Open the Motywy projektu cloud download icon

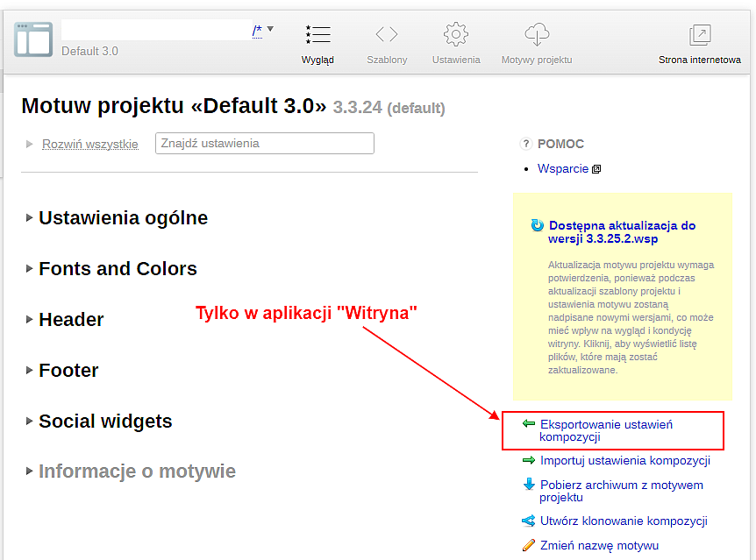[x=537, y=34]
